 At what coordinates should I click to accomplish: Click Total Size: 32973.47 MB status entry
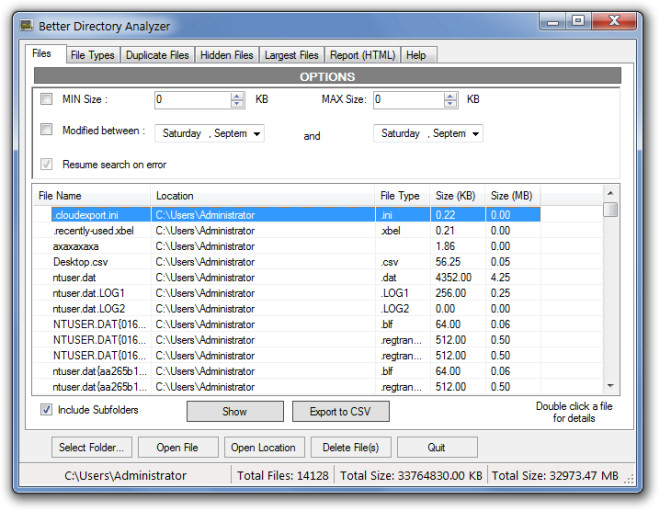[555, 476]
